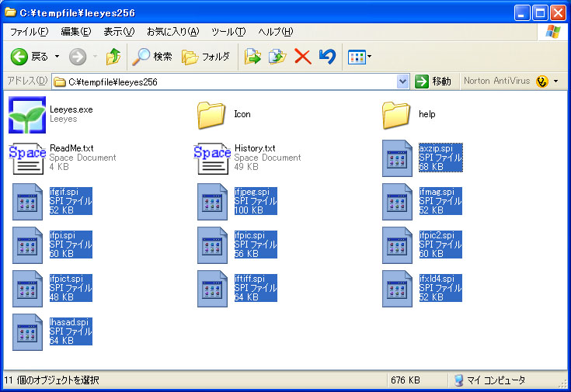Click the green Back arrow button

tap(19, 57)
